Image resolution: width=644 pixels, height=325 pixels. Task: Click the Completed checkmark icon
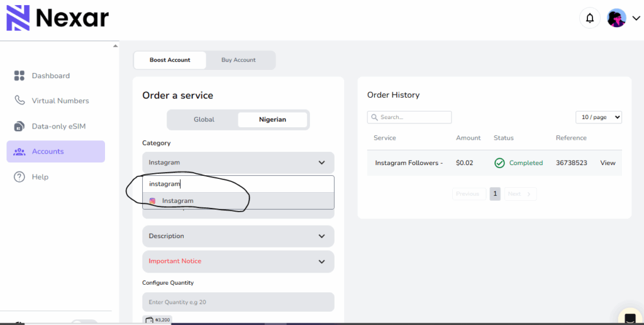[x=499, y=163]
